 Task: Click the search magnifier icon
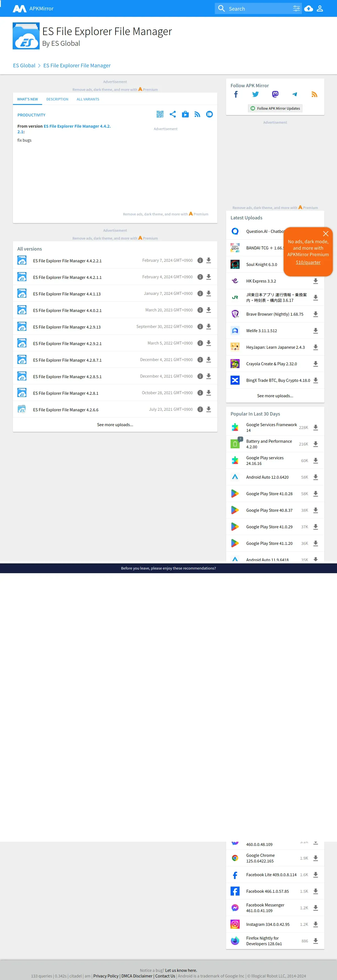coord(221,8)
